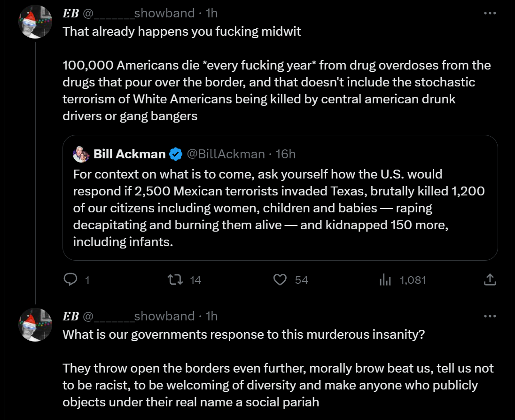View analytics icon showing 1,081 views
This screenshot has height=420, width=515.
[x=385, y=280]
